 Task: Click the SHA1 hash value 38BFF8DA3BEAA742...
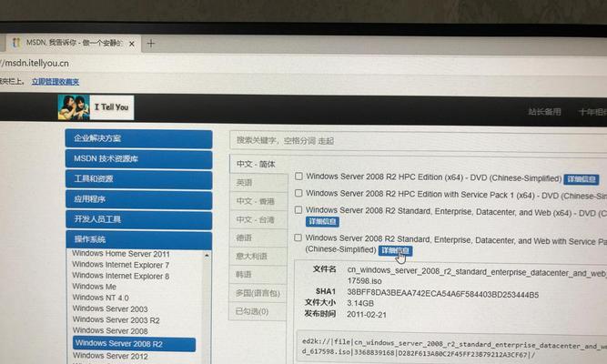[x=442, y=294]
